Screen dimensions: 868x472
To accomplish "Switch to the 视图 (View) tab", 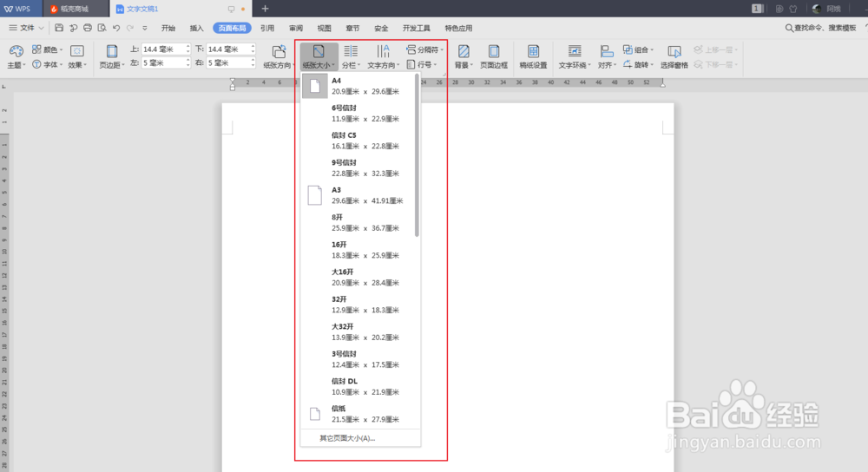I will pos(324,28).
